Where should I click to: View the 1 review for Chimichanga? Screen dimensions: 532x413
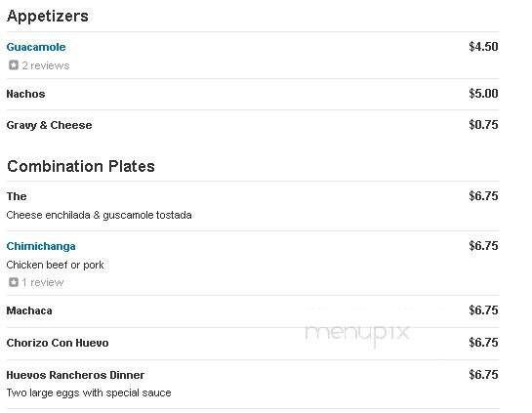click(43, 282)
